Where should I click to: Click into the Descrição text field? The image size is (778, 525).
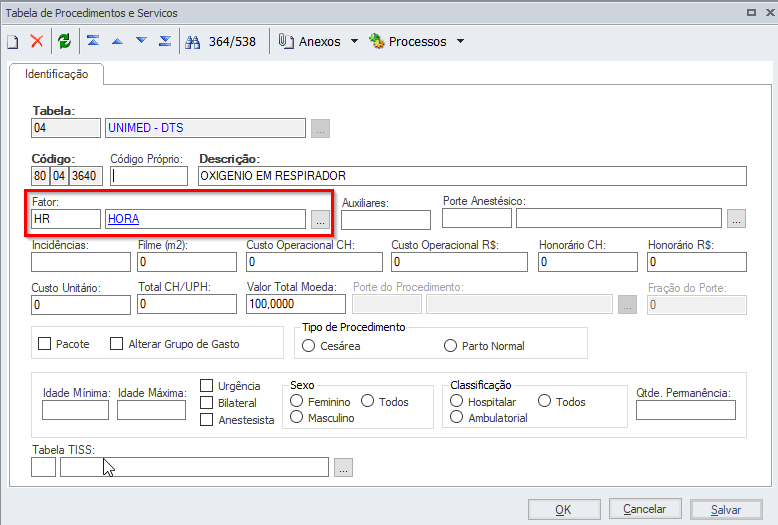tap(472, 176)
